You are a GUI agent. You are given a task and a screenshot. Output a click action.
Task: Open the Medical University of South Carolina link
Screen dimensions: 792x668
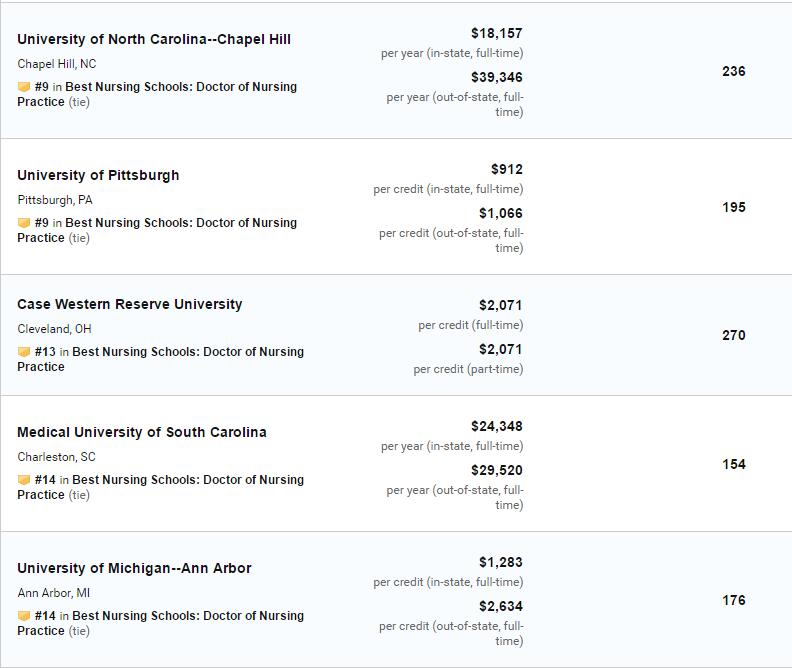click(142, 432)
